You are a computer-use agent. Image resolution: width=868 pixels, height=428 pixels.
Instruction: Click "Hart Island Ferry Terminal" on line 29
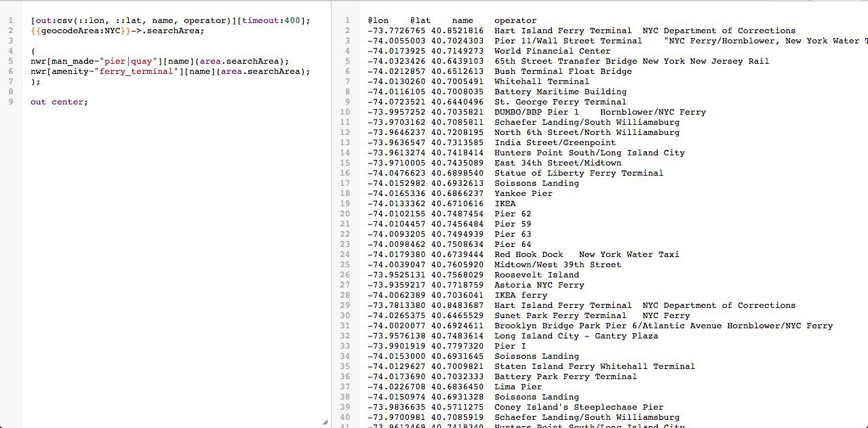coord(563,305)
